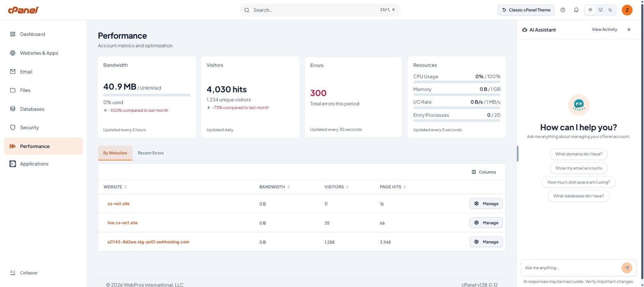Sort by Page Hits column arrows
Image resolution: width=644 pixels, height=287 pixels.
(x=405, y=187)
